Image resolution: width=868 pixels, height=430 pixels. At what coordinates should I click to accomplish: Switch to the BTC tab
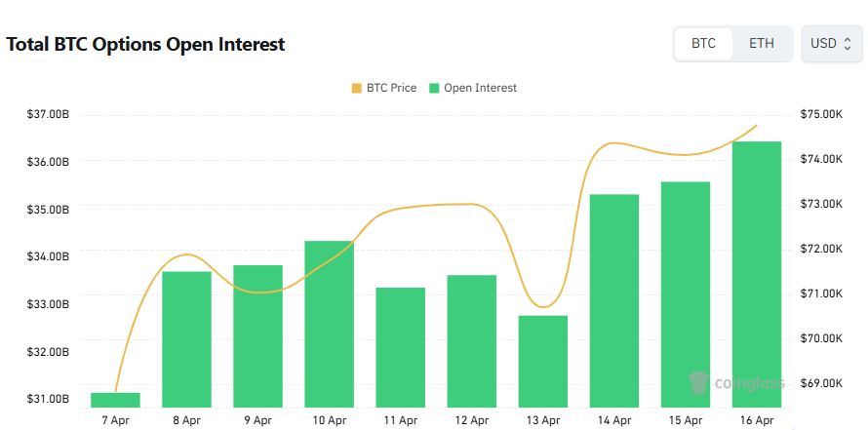coord(703,44)
